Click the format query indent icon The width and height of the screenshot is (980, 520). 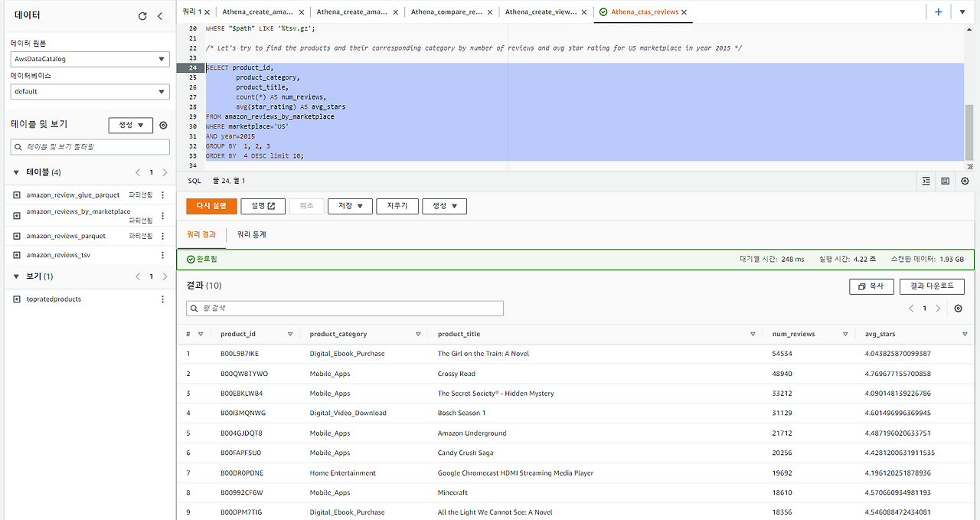[926, 182]
